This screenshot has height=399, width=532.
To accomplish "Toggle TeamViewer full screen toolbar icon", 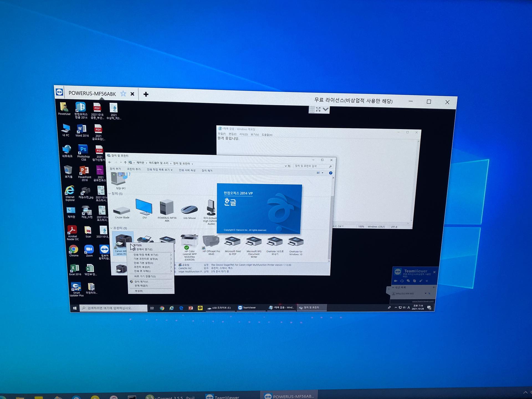I will click(318, 109).
